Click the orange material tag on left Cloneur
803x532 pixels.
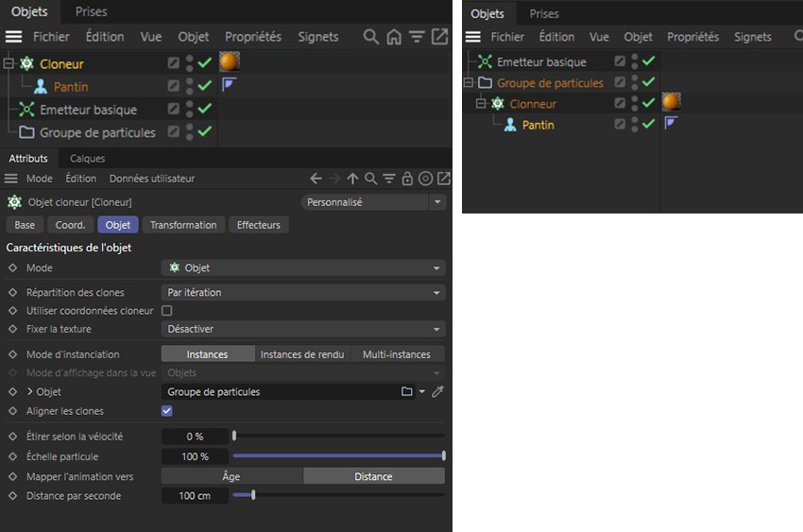coord(229,62)
